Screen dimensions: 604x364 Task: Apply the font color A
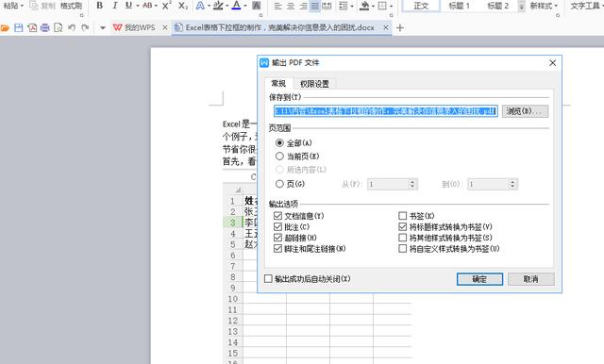[x=237, y=6]
